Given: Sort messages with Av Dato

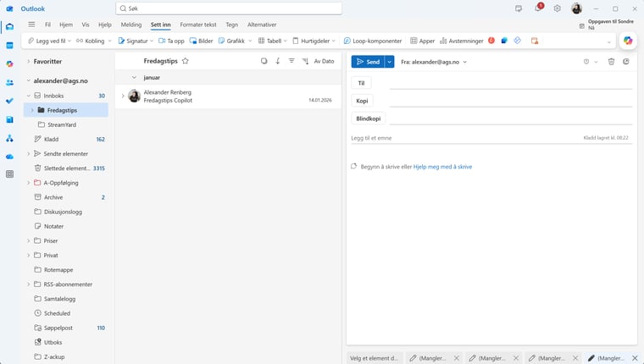Looking at the screenshot, I should pyautogui.click(x=324, y=61).
